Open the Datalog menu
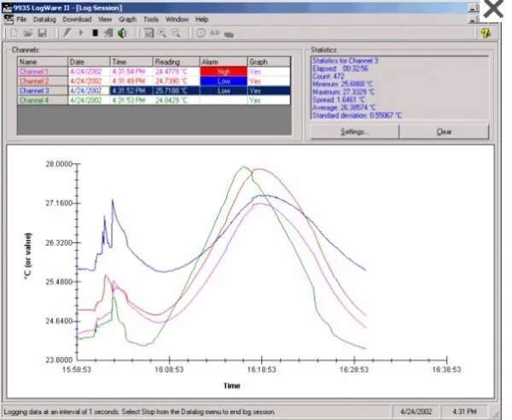Screen dimensions: 512x420 click(44, 20)
